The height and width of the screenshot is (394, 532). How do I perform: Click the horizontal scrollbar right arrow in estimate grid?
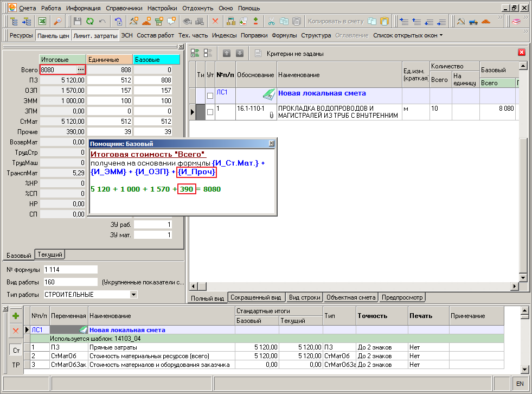click(x=515, y=287)
